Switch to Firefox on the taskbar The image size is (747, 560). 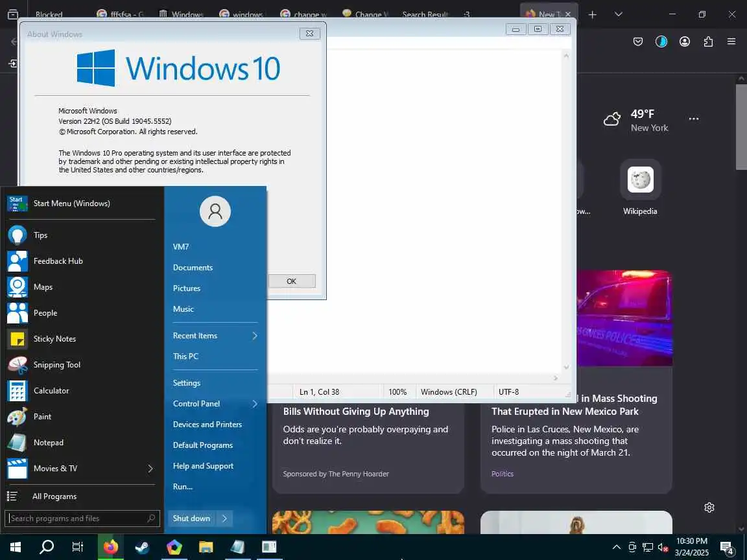tap(110, 547)
